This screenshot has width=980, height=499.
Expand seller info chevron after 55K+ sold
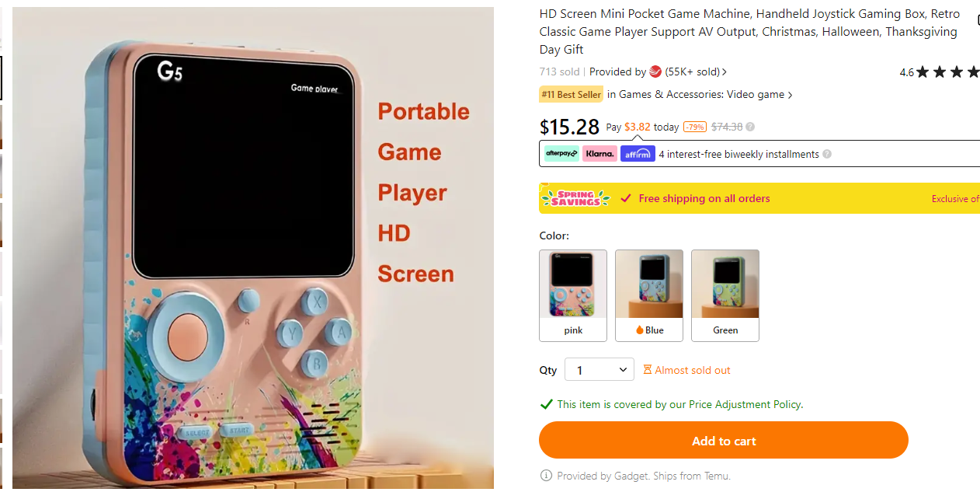coord(725,72)
